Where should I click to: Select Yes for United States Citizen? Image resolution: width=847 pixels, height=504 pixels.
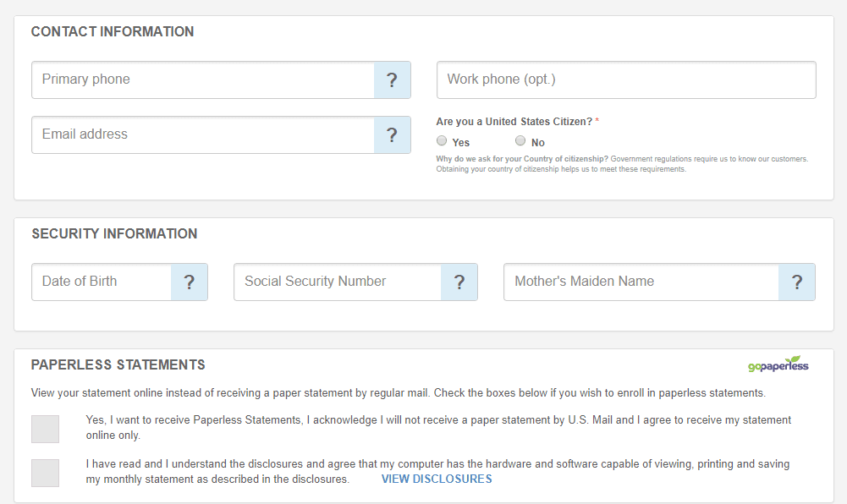point(442,141)
